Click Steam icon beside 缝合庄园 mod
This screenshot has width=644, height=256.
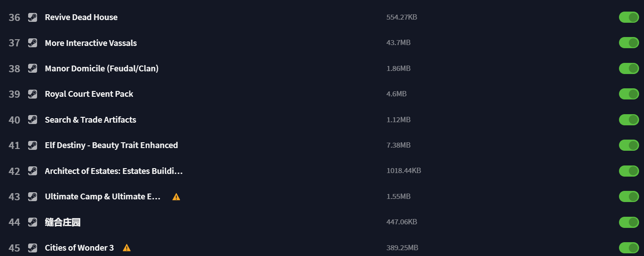coord(32,222)
